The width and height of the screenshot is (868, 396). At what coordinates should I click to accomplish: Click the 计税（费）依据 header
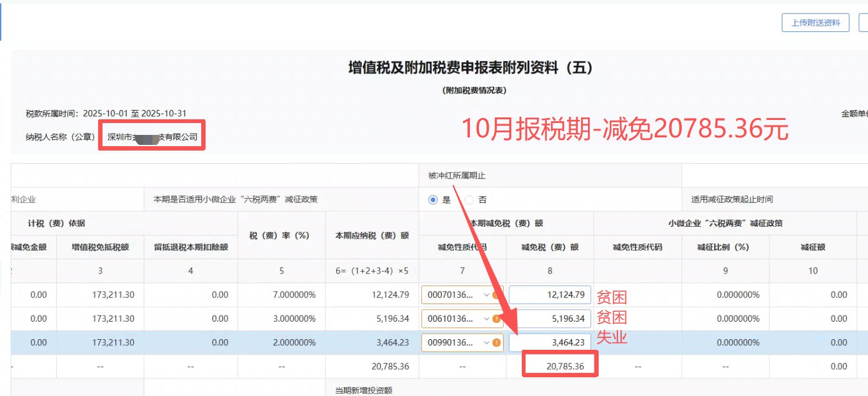coord(56,223)
